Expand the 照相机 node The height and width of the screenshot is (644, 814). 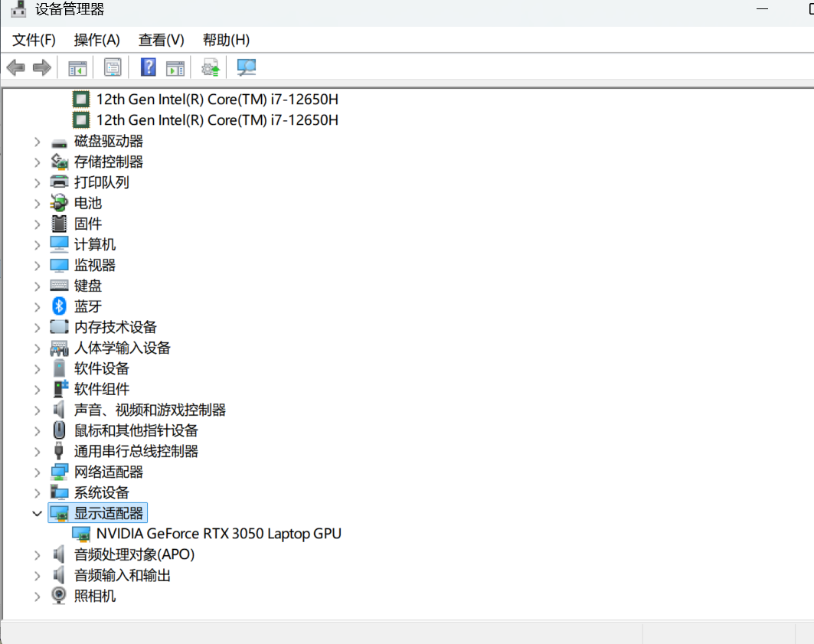pyautogui.click(x=37, y=597)
